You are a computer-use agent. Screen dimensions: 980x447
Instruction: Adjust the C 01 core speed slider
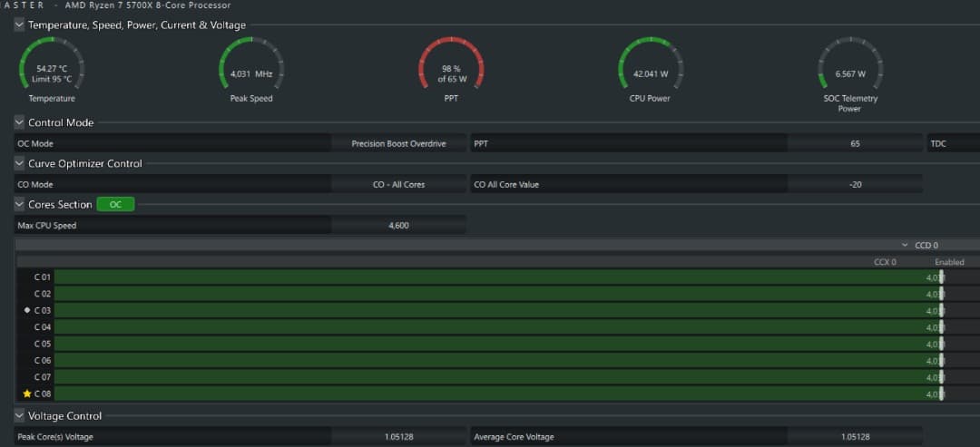pos(941,277)
